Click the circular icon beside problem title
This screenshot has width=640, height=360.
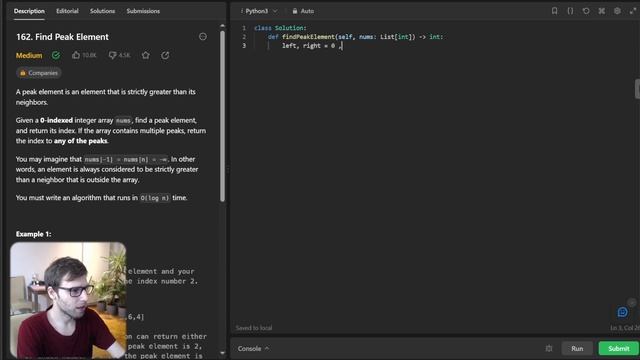tap(203, 37)
